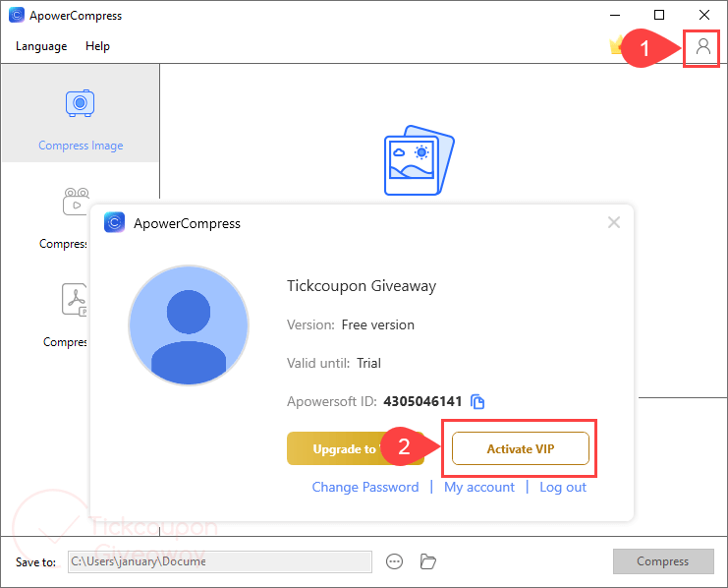This screenshot has width=728, height=588.
Task: Click the add images picture icon
Action: (x=419, y=161)
